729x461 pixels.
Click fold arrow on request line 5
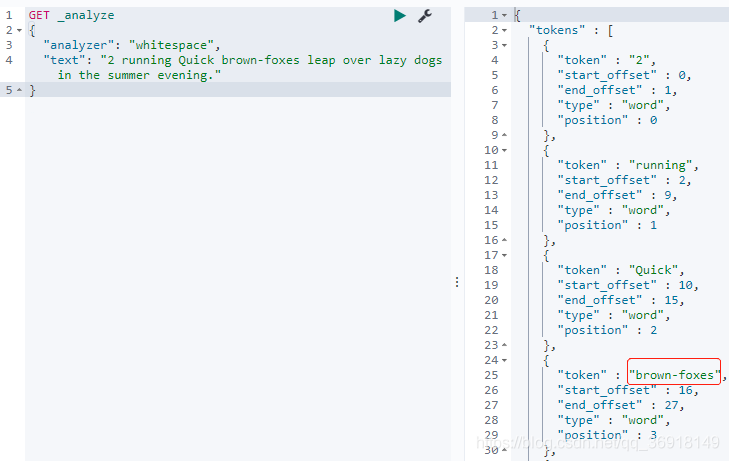click(20, 90)
